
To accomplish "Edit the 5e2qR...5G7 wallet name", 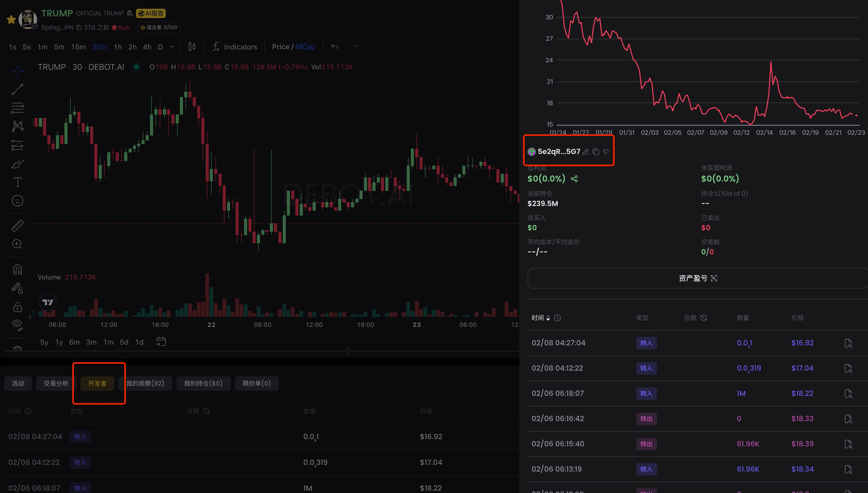I will point(586,152).
